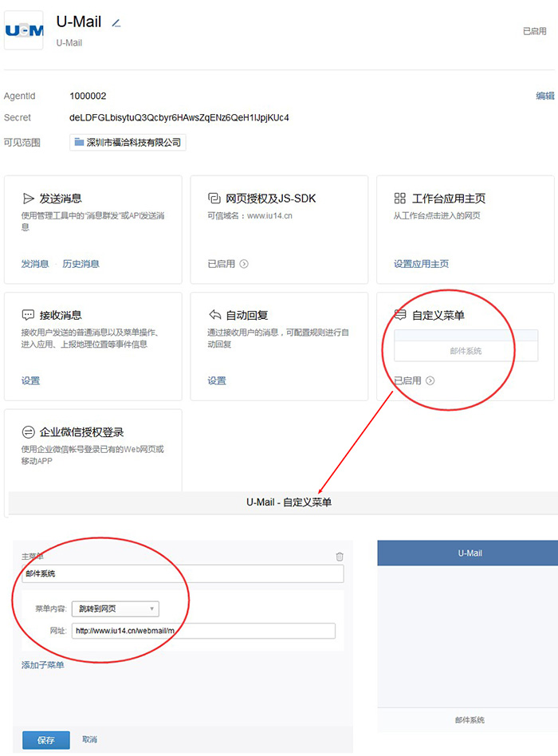Open the 发消息 link
The image size is (558, 756).
(35, 264)
